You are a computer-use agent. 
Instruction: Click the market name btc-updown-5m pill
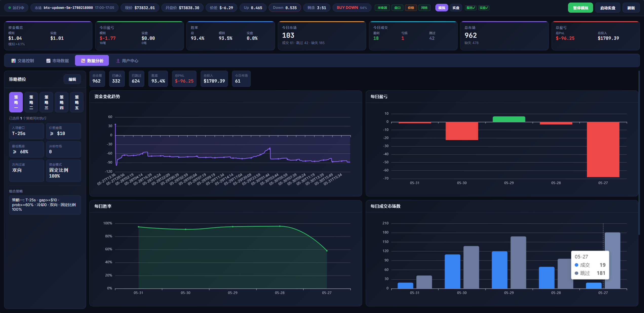pos(74,8)
